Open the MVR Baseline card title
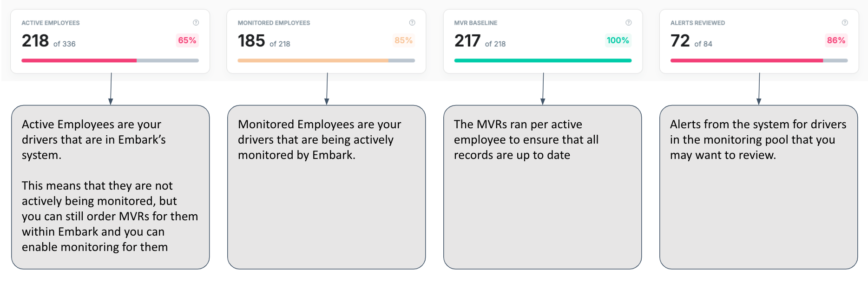This screenshot has width=868, height=290. [476, 23]
